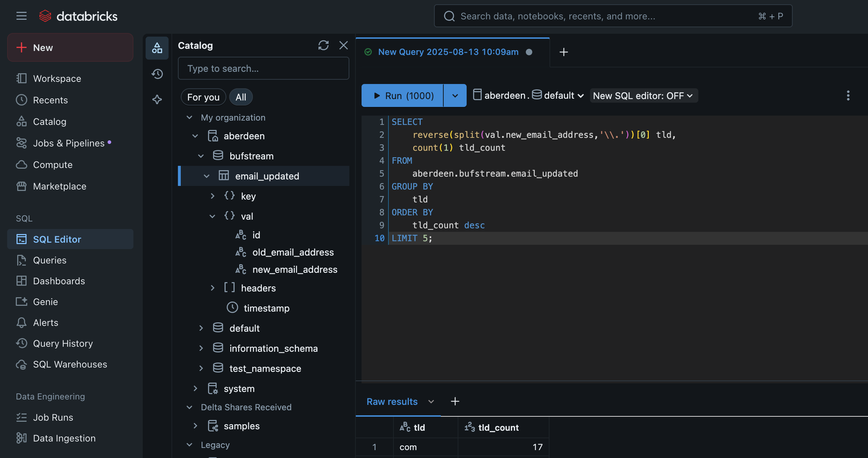The height and width of the screenshot is (458, 868).
Task: Open the kebab menu beside the SQL editor
Action: (x=848, y=95)
